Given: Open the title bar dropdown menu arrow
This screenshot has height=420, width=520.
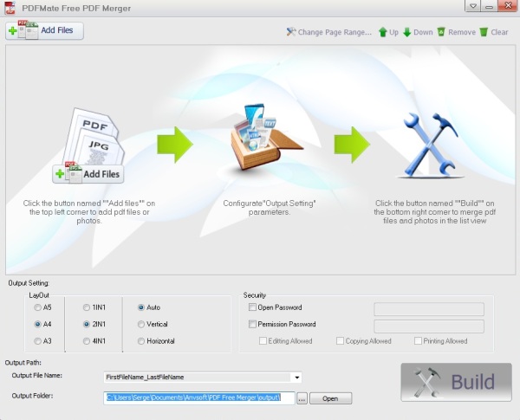Looking at the screenshot, I should click(473, 6).
